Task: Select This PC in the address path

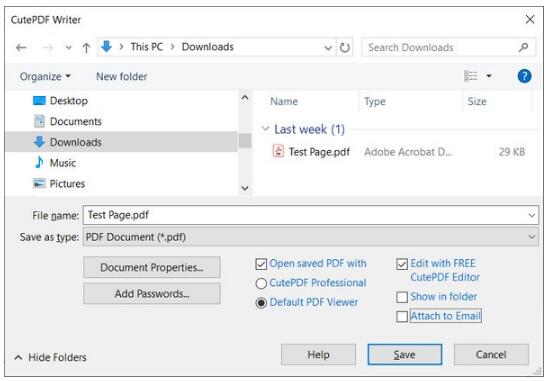Action: click(147, 47)
